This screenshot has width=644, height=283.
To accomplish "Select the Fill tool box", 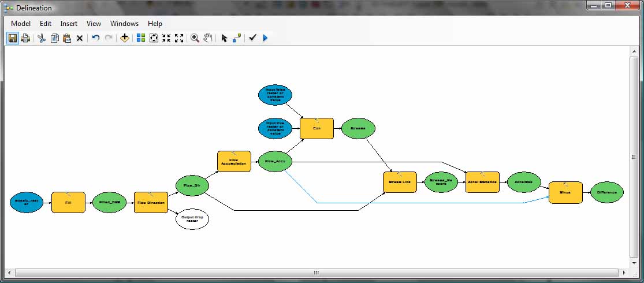I will 68,203.
